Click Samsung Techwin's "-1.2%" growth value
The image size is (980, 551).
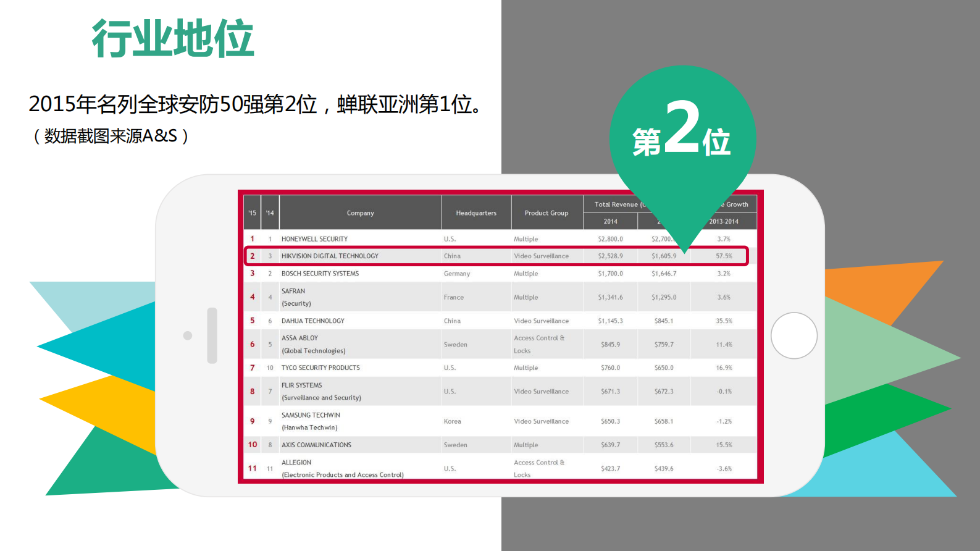tap(724, 421)
